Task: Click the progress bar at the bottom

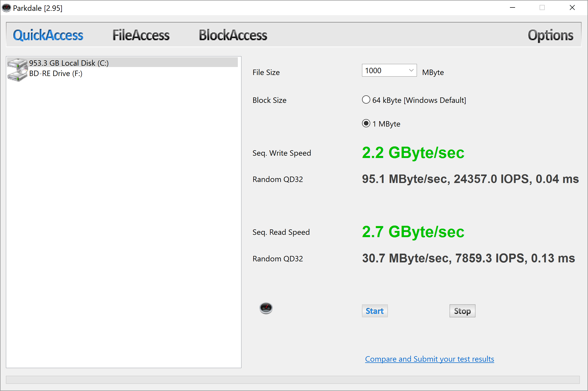Action: (x=292, y=379)
